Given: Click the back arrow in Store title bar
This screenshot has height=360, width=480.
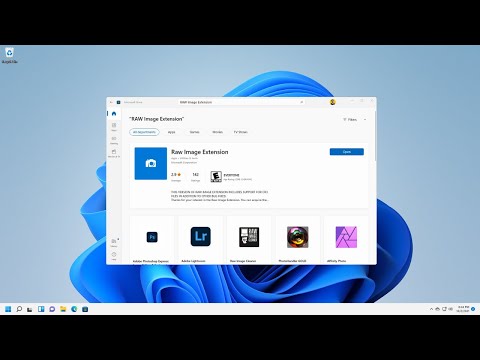Looking at the screenshot, I should pos(111,102).
